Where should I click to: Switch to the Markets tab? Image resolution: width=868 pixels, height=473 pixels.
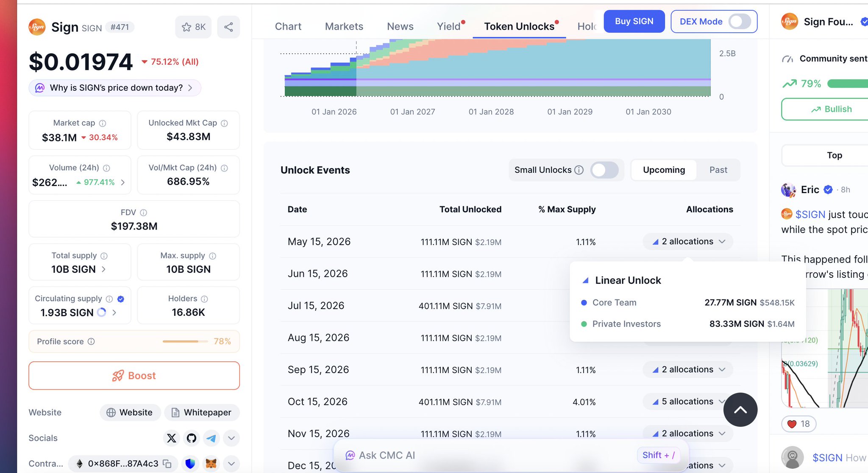tap(344, 26)
